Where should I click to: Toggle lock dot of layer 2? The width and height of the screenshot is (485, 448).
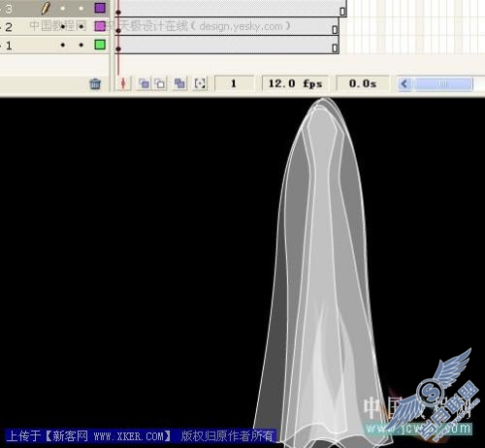tap(81, 26)
